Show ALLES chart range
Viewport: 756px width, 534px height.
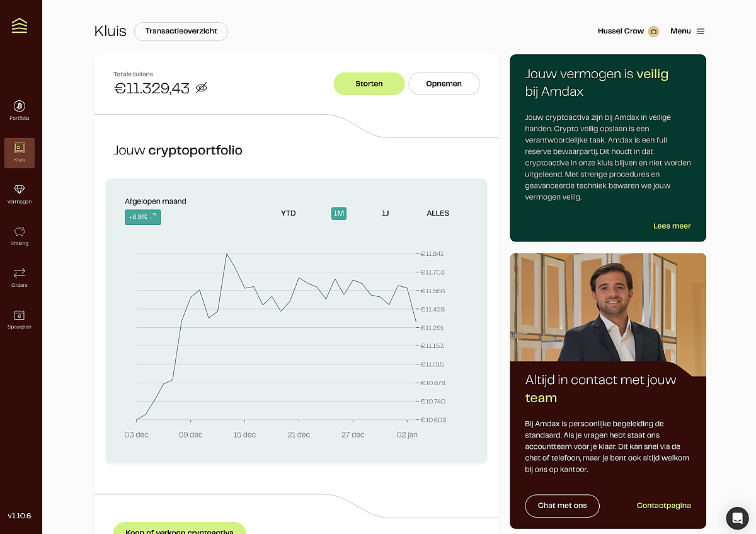point(438,213)
